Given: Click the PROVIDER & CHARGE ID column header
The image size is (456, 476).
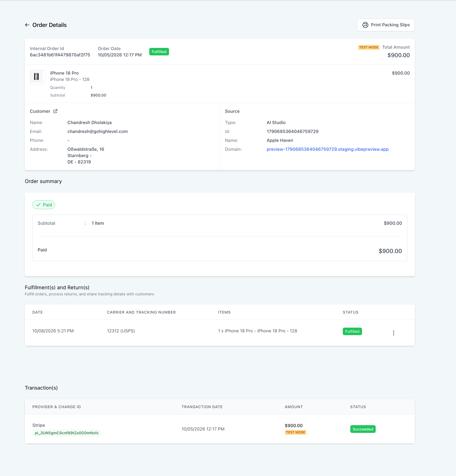Looking at the screenshot, I should pyautogui.click(x=57, y=407).
